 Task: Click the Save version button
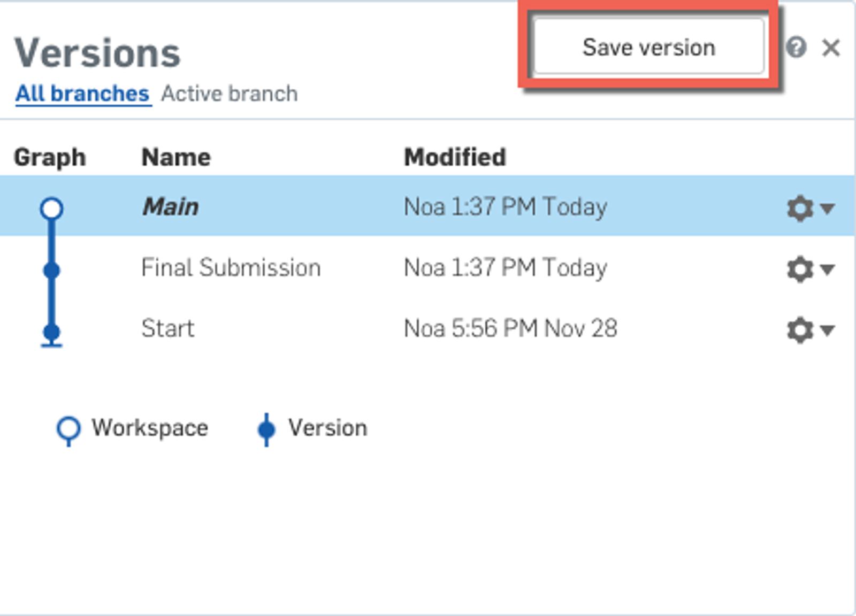[x=648, y=47]
